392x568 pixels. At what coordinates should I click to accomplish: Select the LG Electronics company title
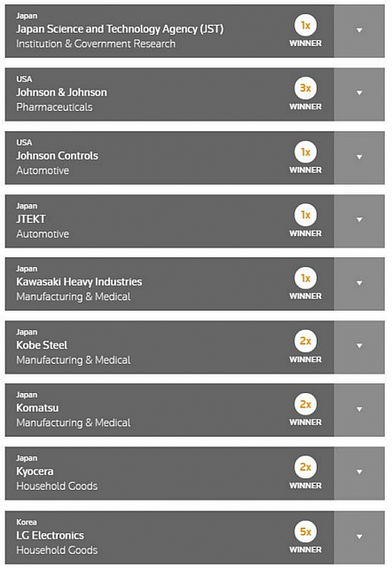(50, 535)
